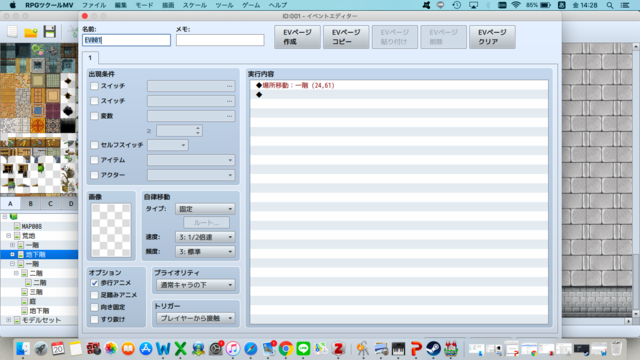Click the save project floppy icon
The height and width of the screenshot is (360, 640).
click(x=50, y=31)
